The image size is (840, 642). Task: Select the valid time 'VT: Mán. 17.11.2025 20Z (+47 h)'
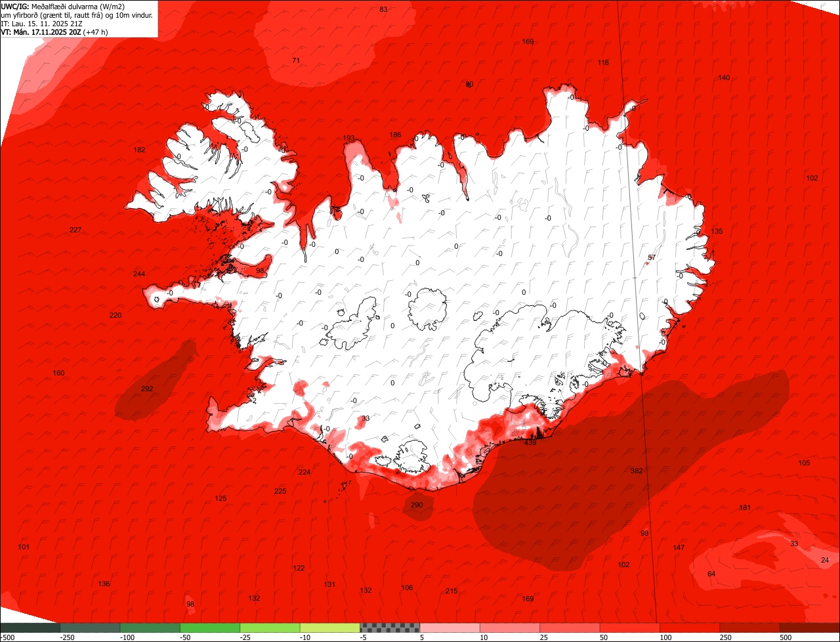[x=54, y=32]
